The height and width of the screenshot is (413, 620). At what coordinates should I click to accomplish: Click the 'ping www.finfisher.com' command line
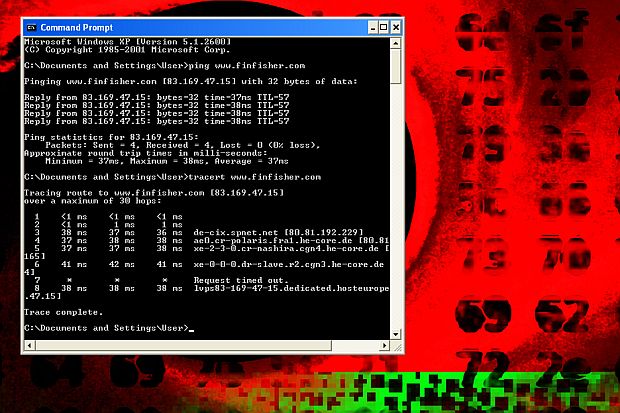(x=164, y=66)
